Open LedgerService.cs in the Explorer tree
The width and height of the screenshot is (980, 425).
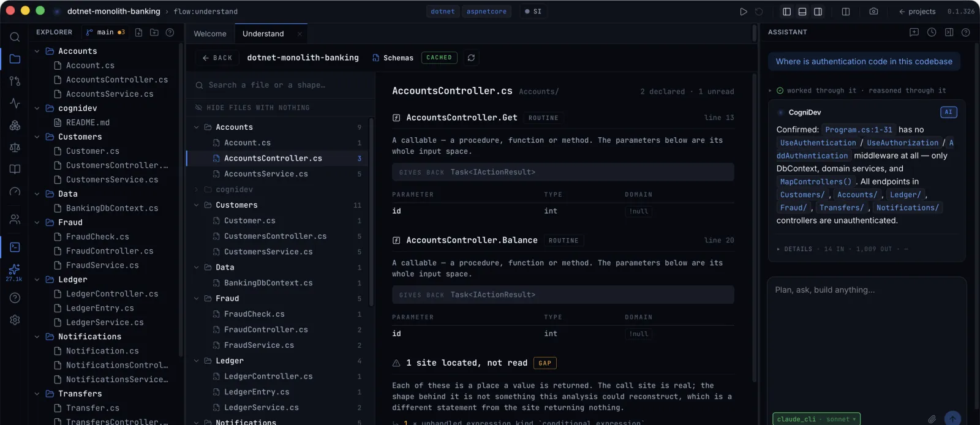(x=105, y=323)
